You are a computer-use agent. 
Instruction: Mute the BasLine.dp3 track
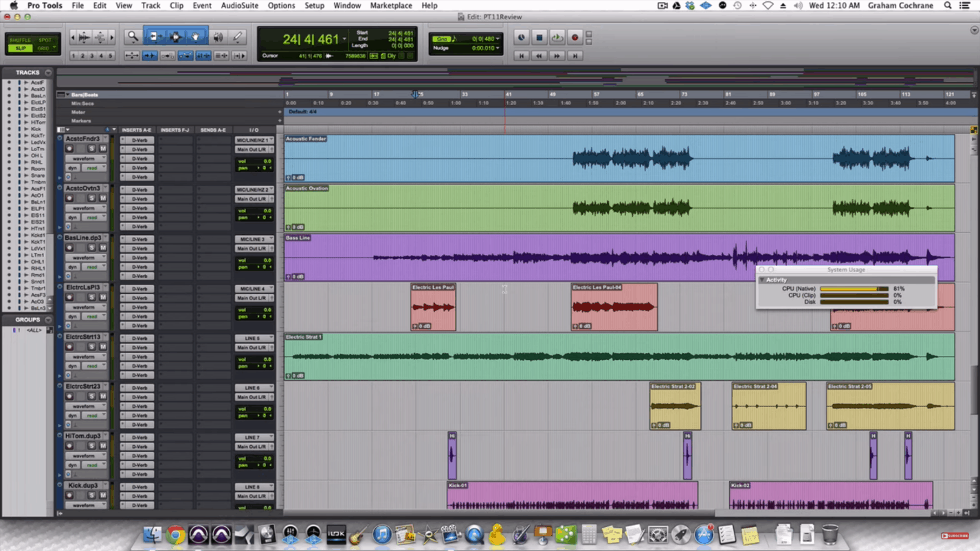click(103, 247)
